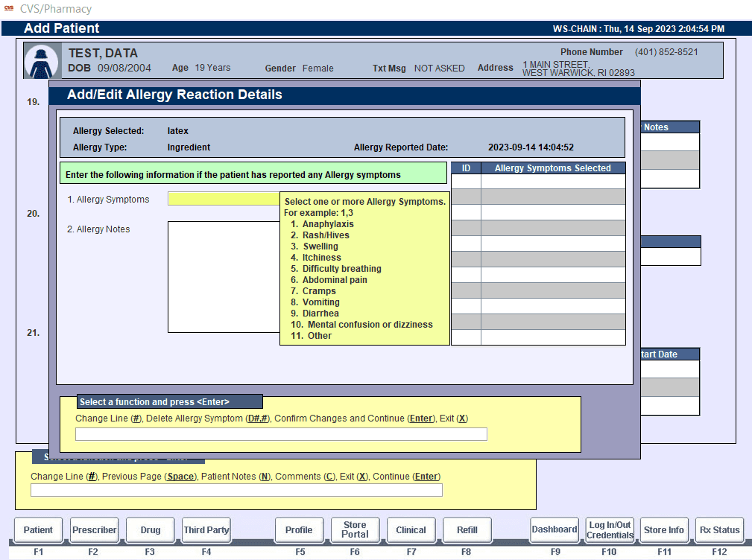
Task: Click the Ingredient allergy type value
Action: pyautogui.click(x=189, y=147)
